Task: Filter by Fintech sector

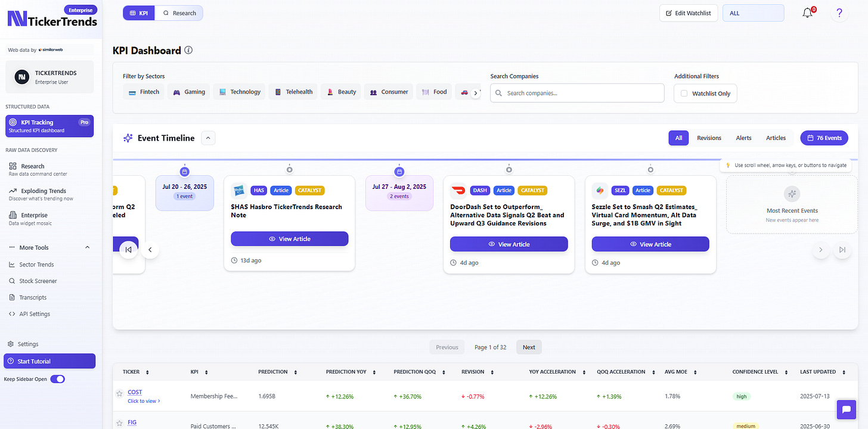Action: (144, 92)
